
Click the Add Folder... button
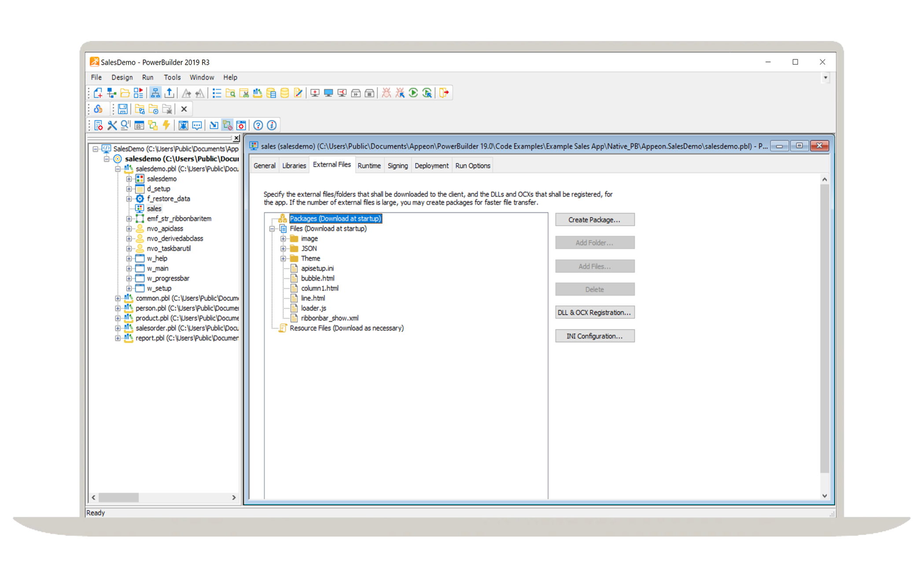595,243
